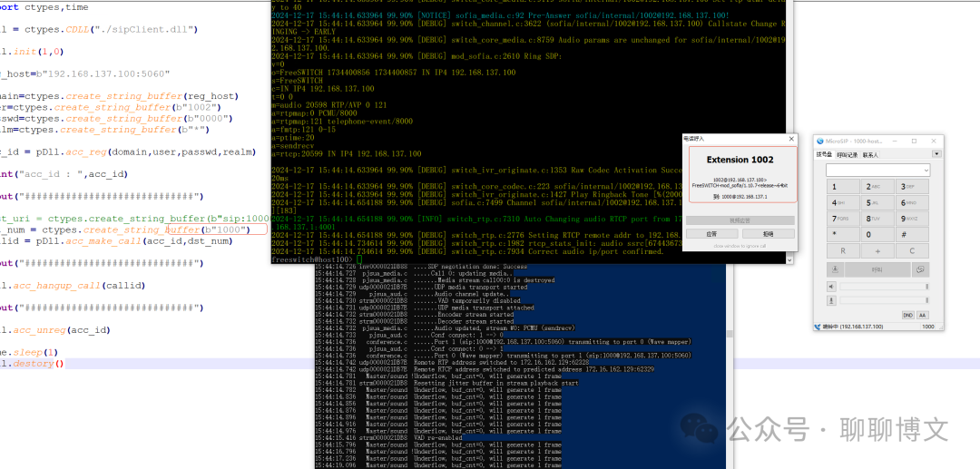Maximize the MicroSIP window
Image resolution: width=980 pixels, height=469 pixels.
pyautogui.click(x=915, y=142)
